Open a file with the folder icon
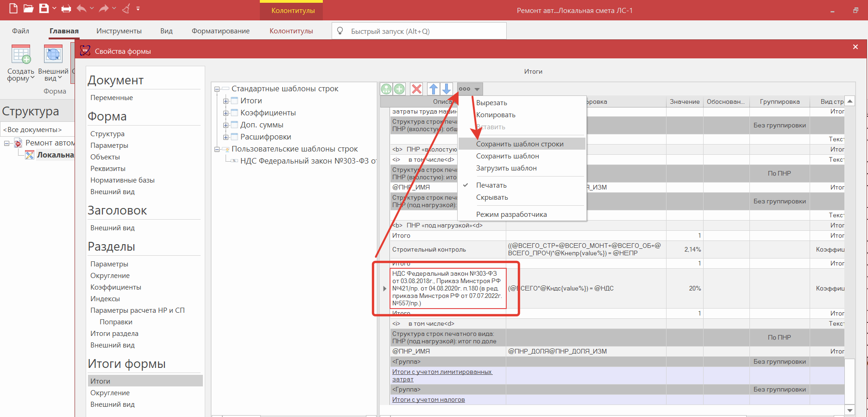The image size is (868, 417). click(29, 8)
